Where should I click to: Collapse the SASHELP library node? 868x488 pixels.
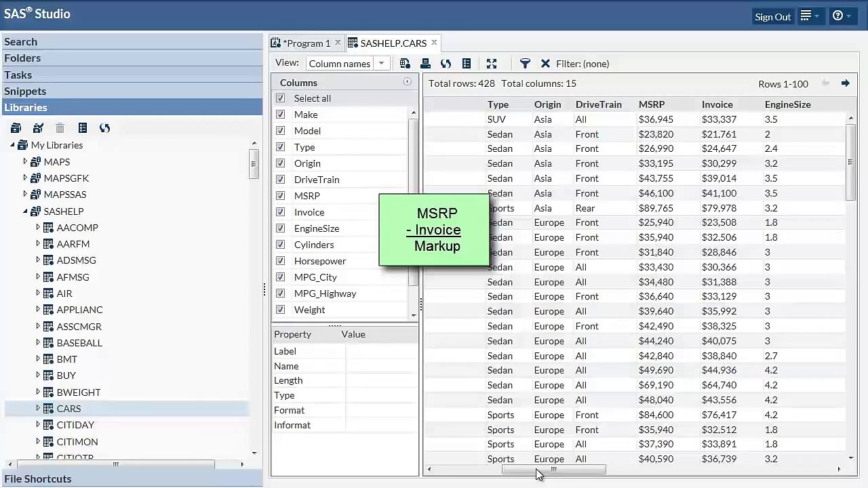coord(25,211)
